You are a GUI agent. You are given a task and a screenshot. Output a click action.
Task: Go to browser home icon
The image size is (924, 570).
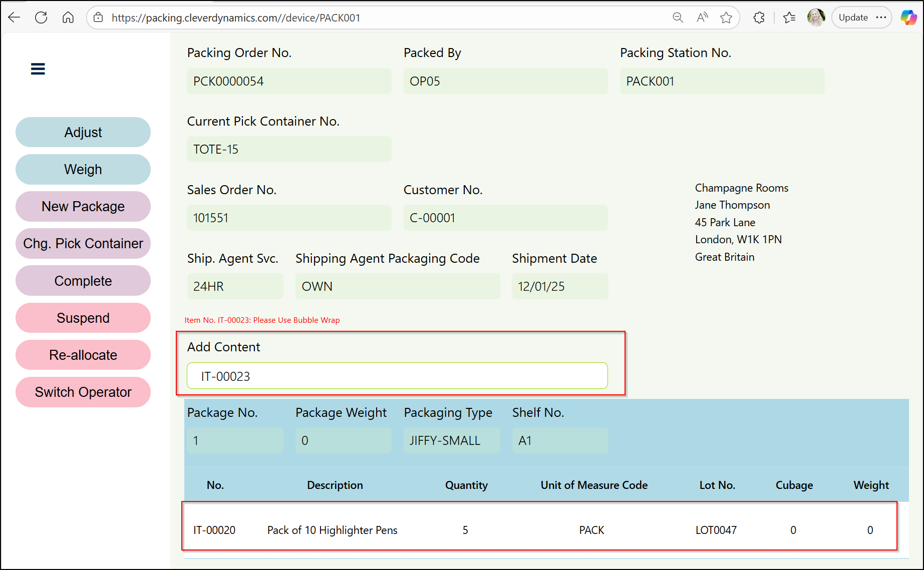point(68,18)
